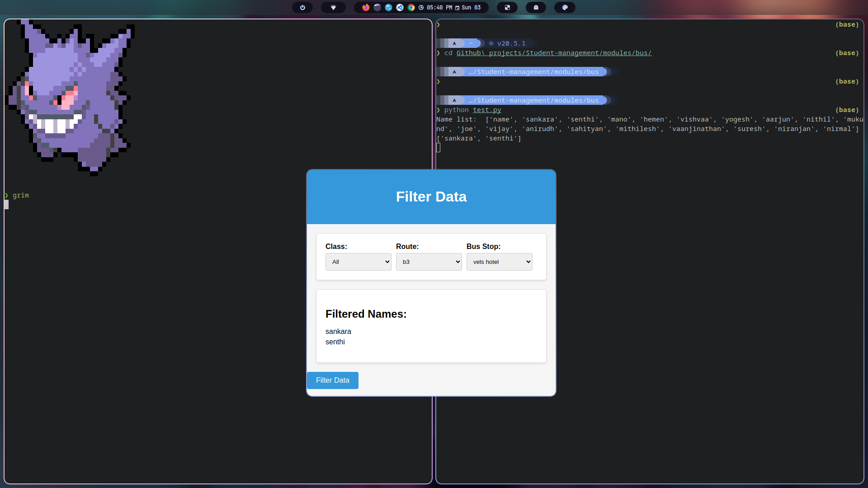Click the test.py filename in terminal
The width and height of the screenshot is (868, 488).
[487, 110]
